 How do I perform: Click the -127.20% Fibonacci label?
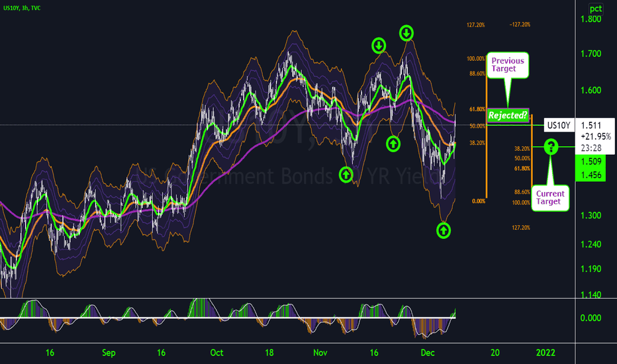[x=520, y=24]
